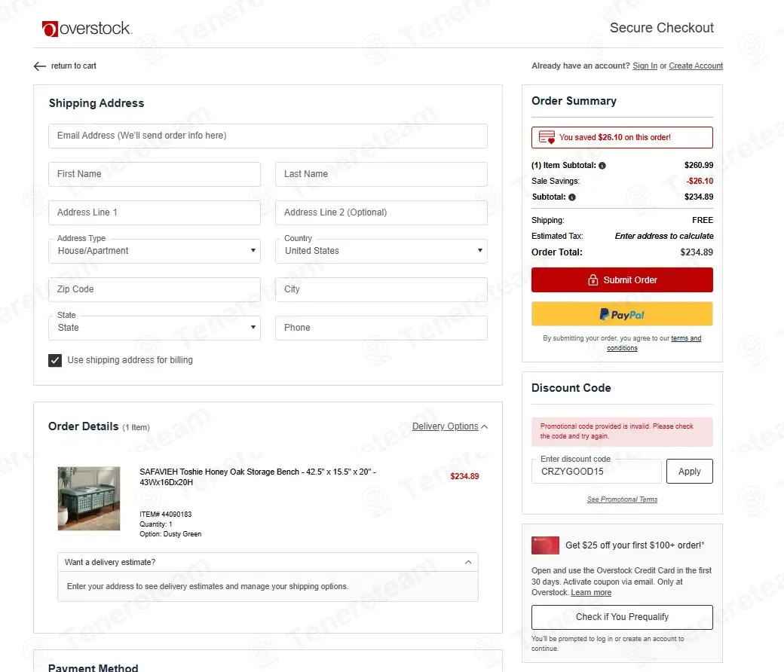This screenshot has height=672, width=784.
Task: Click the First Name field
Action: coord(155,174)
